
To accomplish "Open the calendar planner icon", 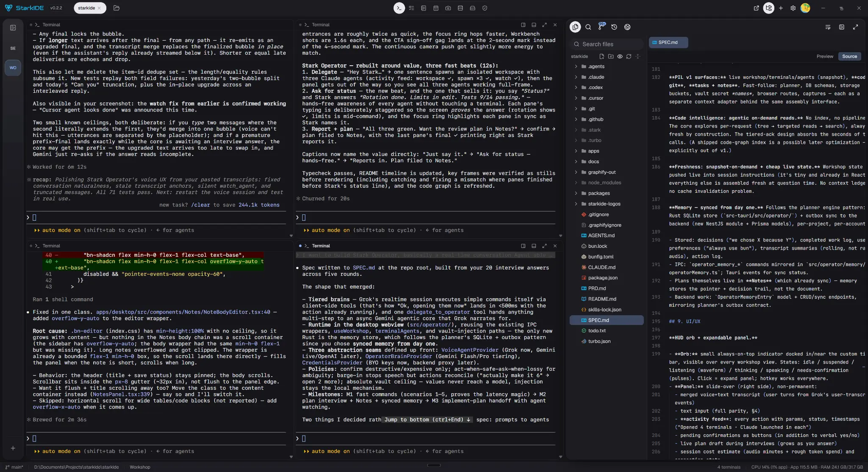I will click(436, 8).
